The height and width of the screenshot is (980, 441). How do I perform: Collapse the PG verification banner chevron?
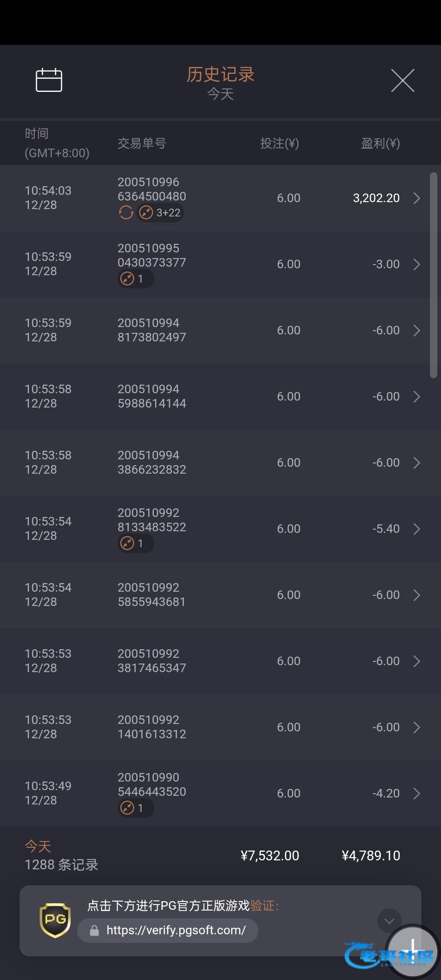pos(389,920)
